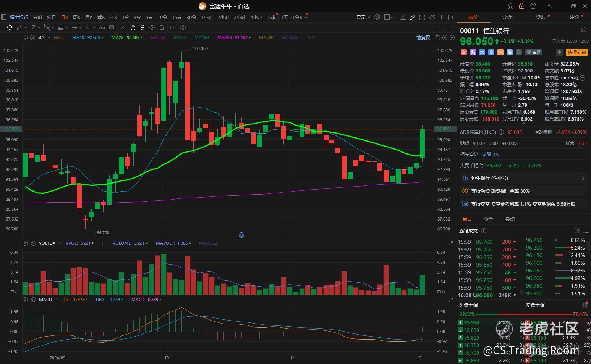Expand the line drawing tool options

(26, 27)
